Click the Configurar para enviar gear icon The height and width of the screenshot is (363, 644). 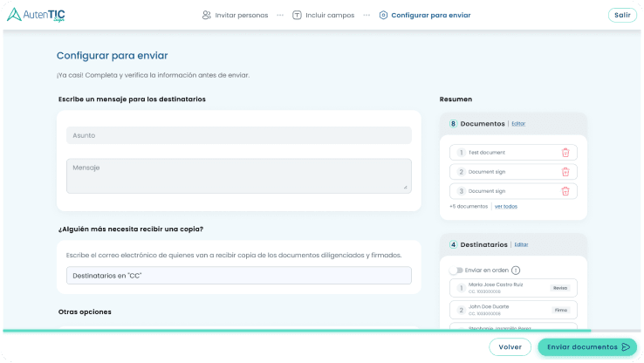pos(383,15)
